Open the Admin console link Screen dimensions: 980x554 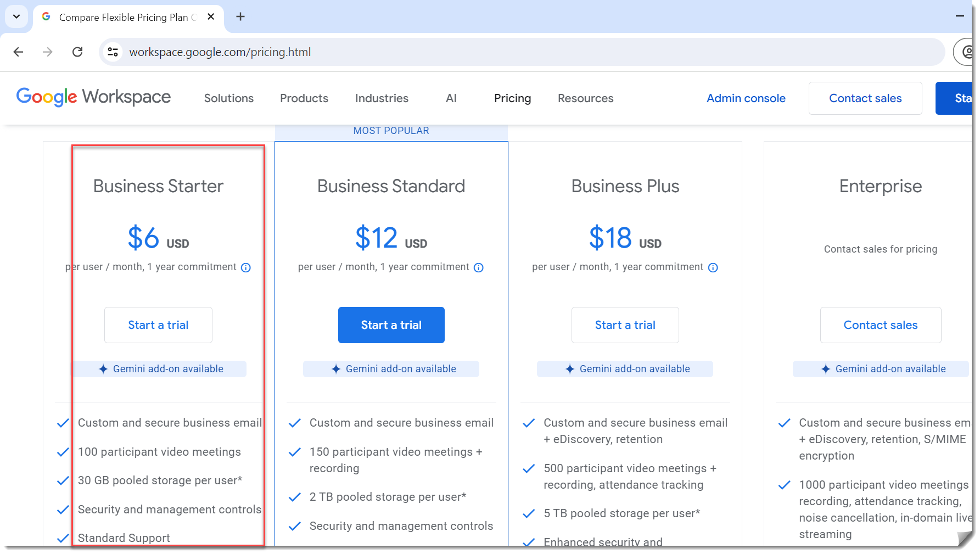pos(746,98)
